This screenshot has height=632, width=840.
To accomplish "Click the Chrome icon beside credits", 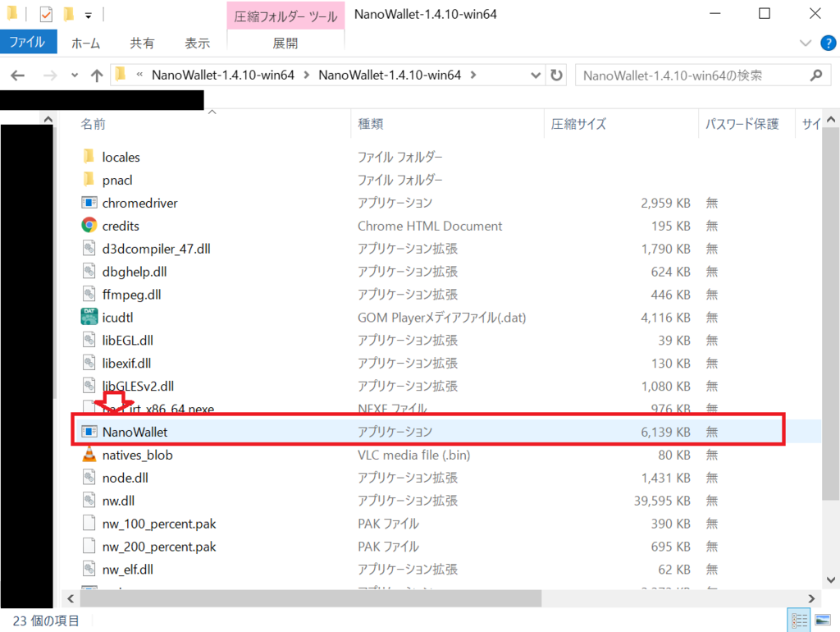I will [x=89, y=225].
